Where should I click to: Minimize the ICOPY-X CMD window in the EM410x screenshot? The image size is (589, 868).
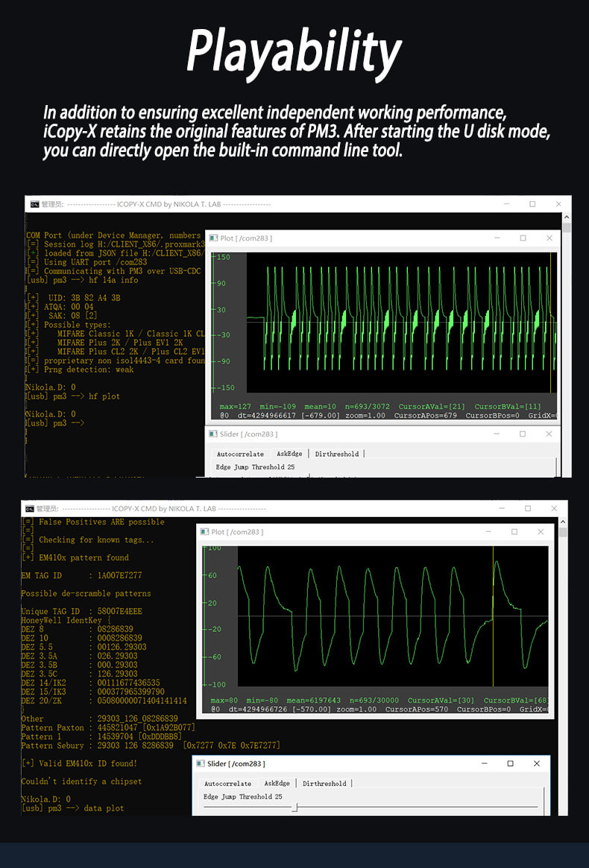pos(502,508)
